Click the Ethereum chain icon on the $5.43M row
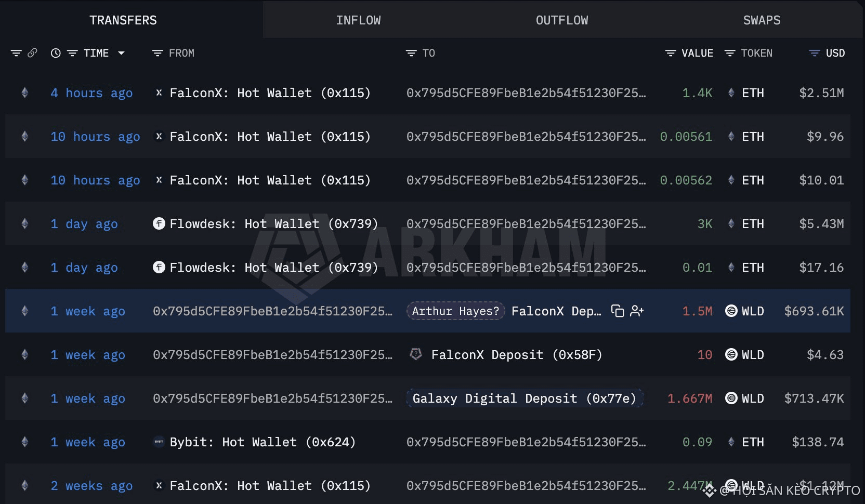The width and height of the screenshot is (865, 504). point(24,224)
